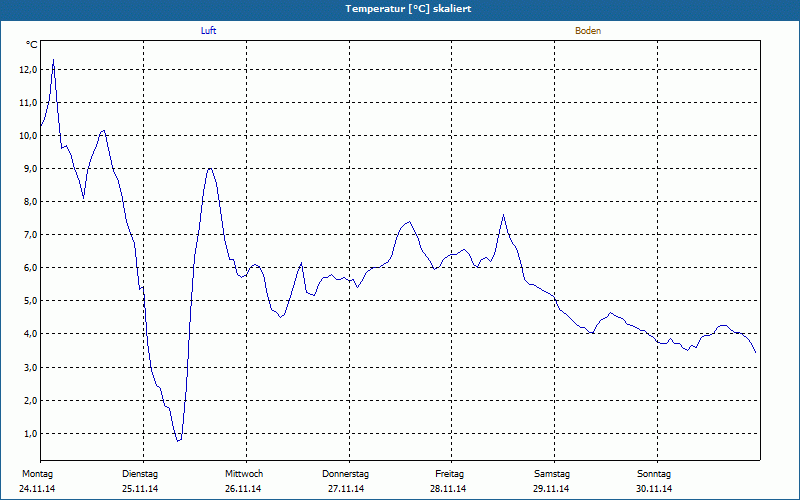Click the 4,0 y-axis label

(x=30, y=334)
